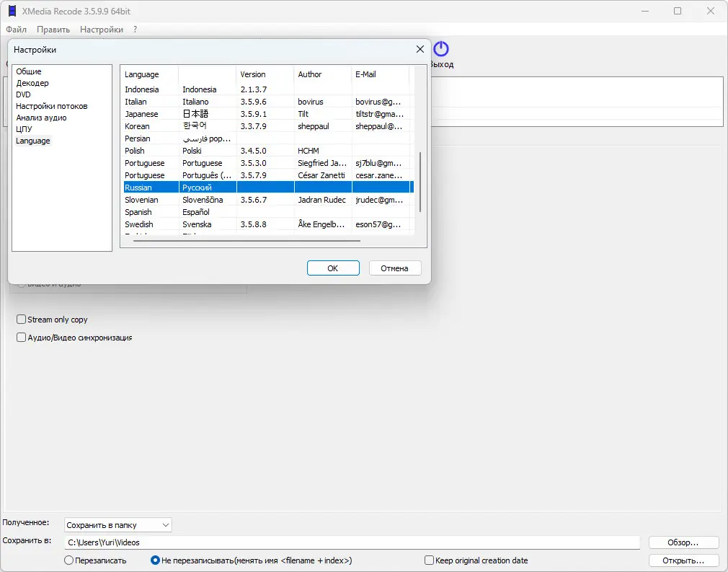Click the E-Mail column header
The image size is (728, 572).
coord(381,74)
